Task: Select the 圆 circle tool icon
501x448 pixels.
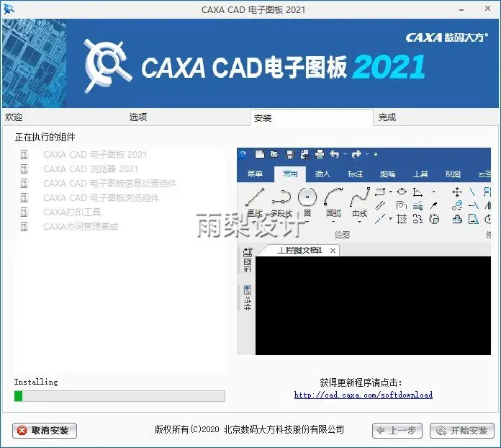Action: pyautogui.click(x=307, y=197)
